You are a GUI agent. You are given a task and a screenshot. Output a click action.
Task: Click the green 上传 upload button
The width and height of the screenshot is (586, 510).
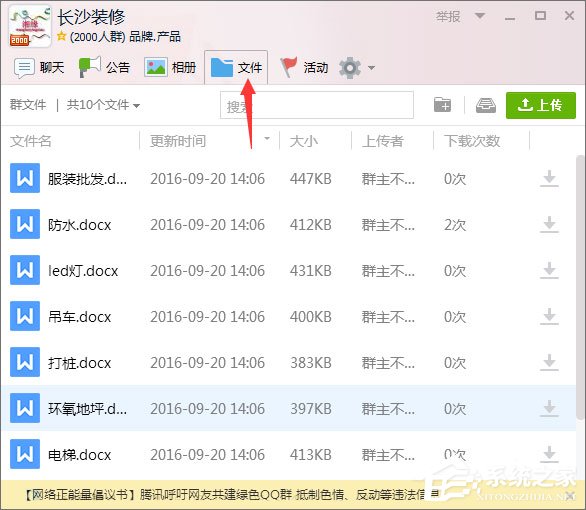point(541,105)
